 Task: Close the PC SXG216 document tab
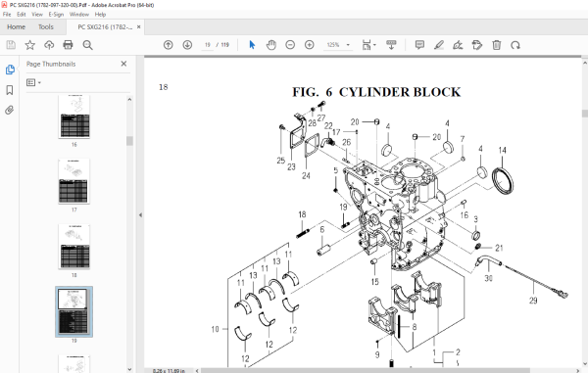click(139, 27)
